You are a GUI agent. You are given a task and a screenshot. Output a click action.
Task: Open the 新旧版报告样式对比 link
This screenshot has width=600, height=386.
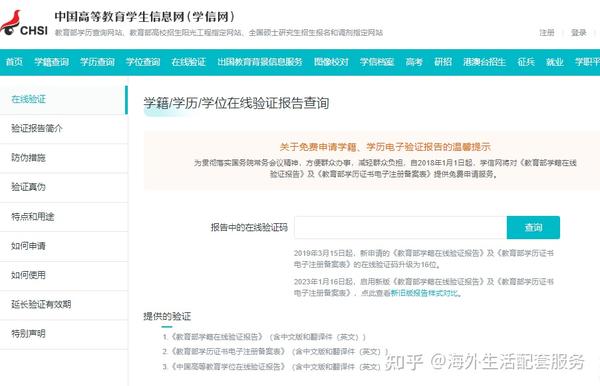[424, 293]
